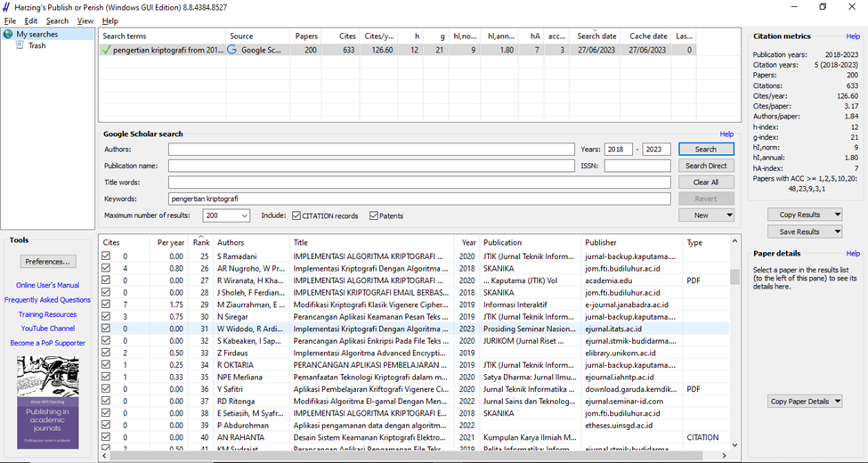Click scroll down arrow of results list
Image resolution: width=868 pixels, height=463 pixels.
click(734, 444)
